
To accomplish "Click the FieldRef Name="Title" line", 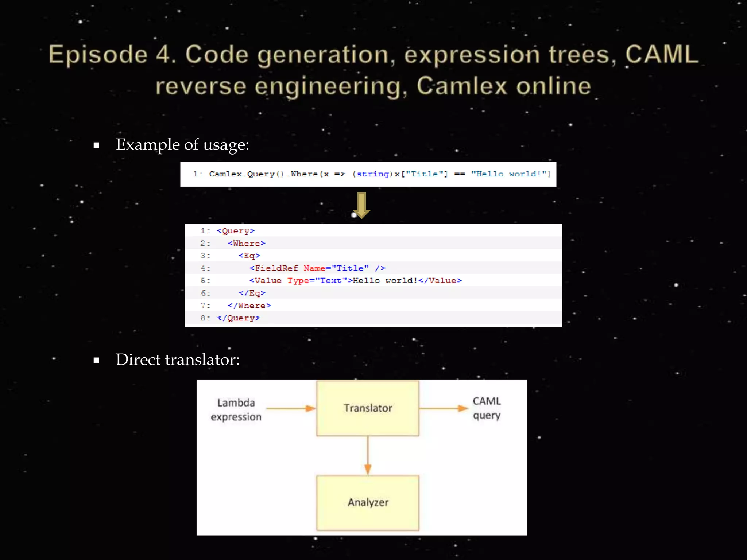I will [x=317, y=268].
